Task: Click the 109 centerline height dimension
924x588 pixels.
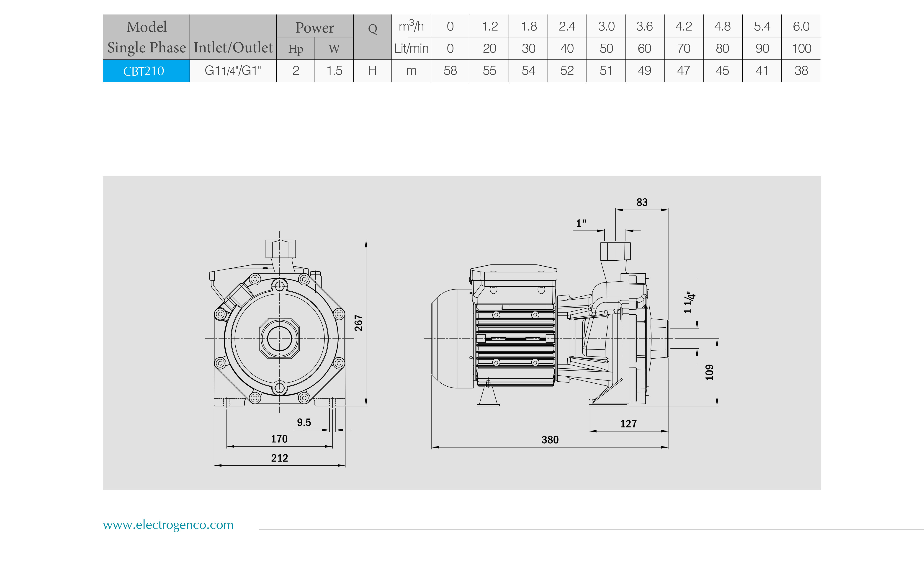Action: [x=709, y=372]
